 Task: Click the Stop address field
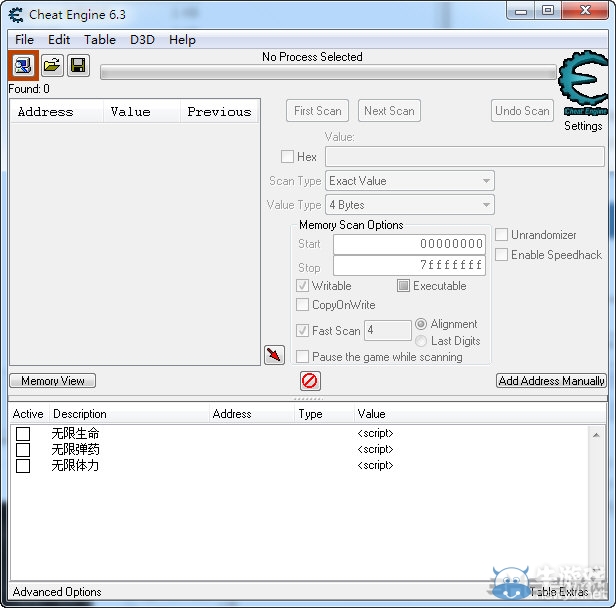(409, 266)
